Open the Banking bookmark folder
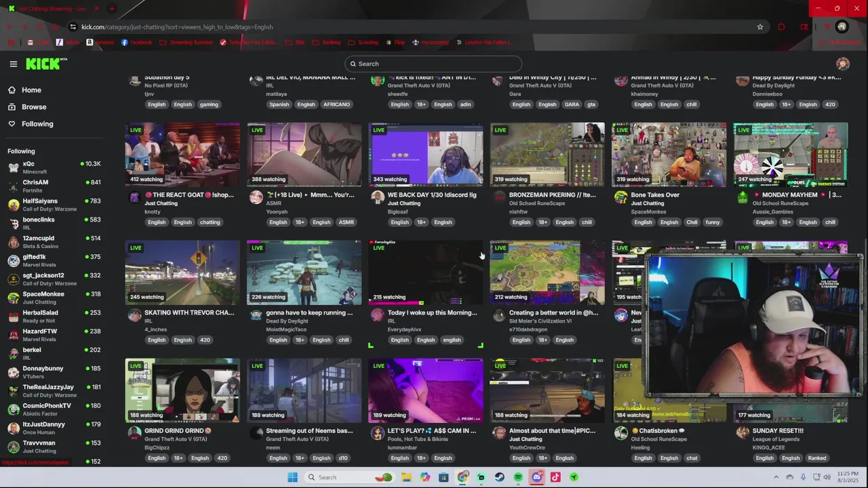This screenshot has width=868, height=488. point(326,42)
